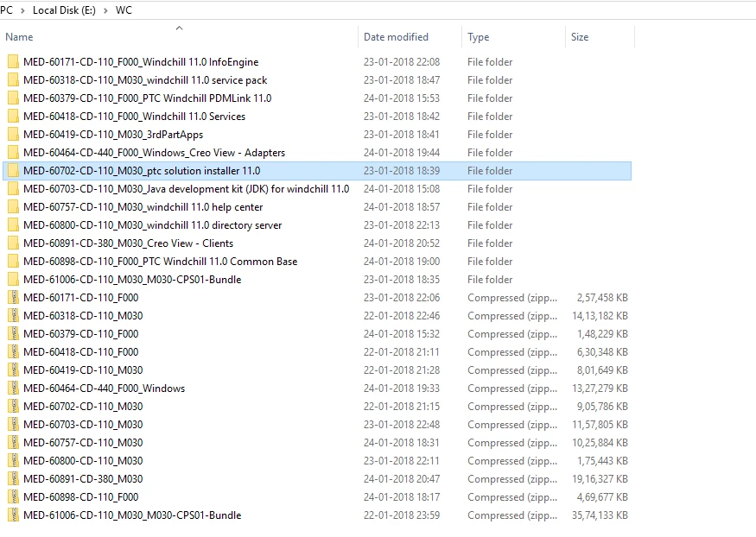Select MED-60171 Windchill 11.0 InfoEngine folder name
Screen dimensions: 756x537
[141, 62]
